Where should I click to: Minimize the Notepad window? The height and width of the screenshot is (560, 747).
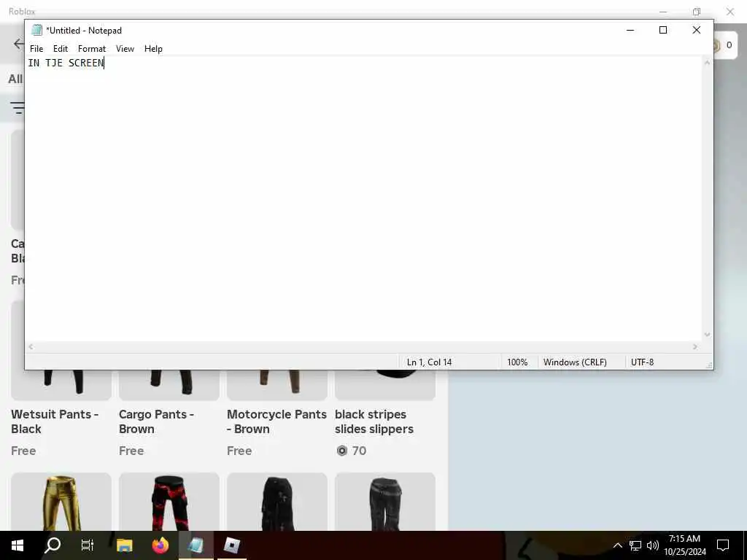[630, 30]
